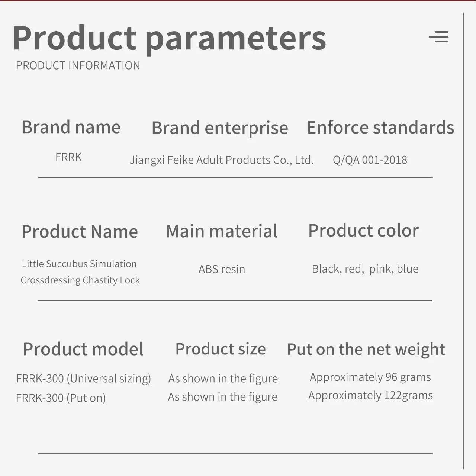Click the Brand name label
The width and height of the screenshot is (476, 476).
(71, 127)
